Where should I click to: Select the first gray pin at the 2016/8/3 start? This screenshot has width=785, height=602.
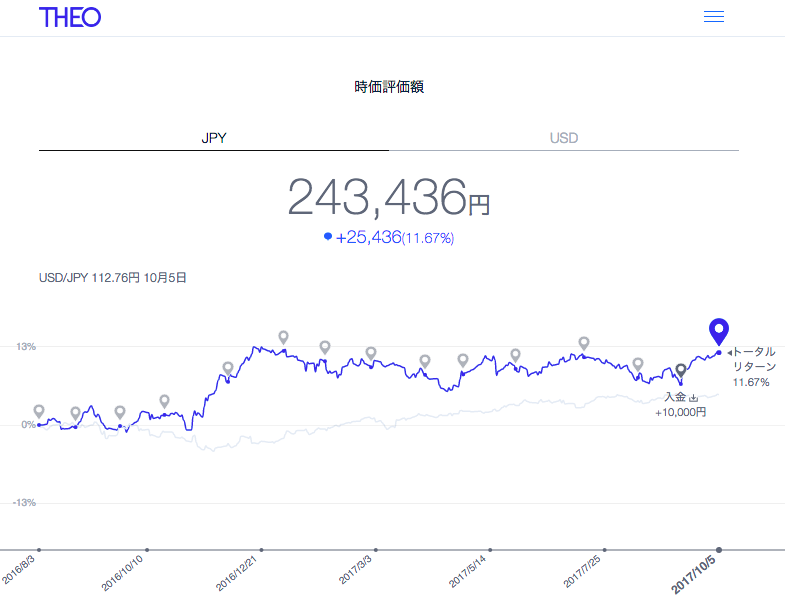[39, 412]
